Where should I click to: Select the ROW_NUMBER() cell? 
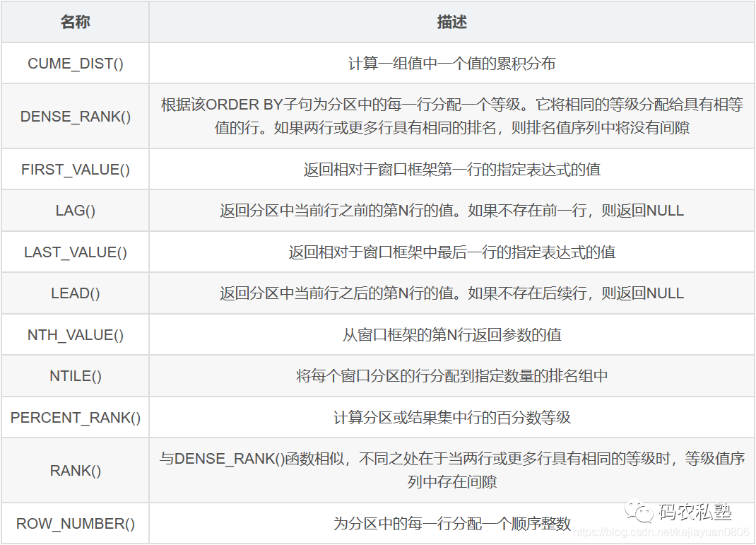pyautogui.click(x=75, y=523)
